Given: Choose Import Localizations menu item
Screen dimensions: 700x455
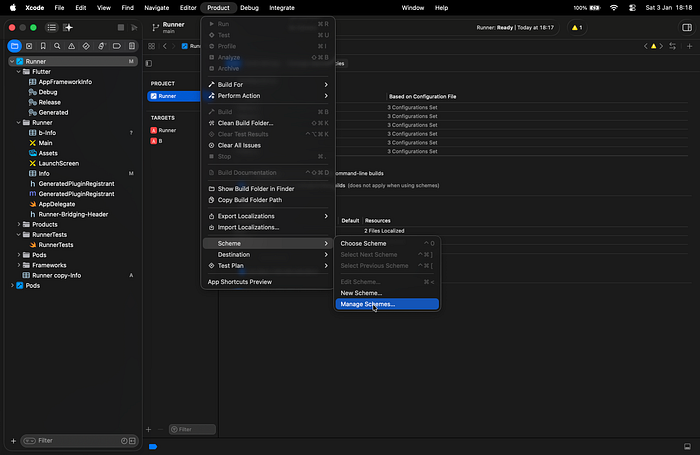Looking at the screenshot, I should [x=268, y=227].
